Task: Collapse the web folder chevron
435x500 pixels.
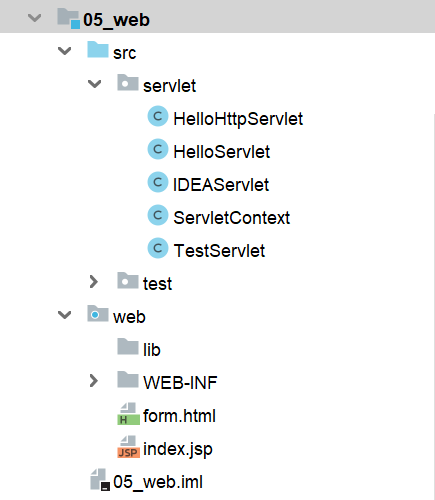Action: pos(64,315)
